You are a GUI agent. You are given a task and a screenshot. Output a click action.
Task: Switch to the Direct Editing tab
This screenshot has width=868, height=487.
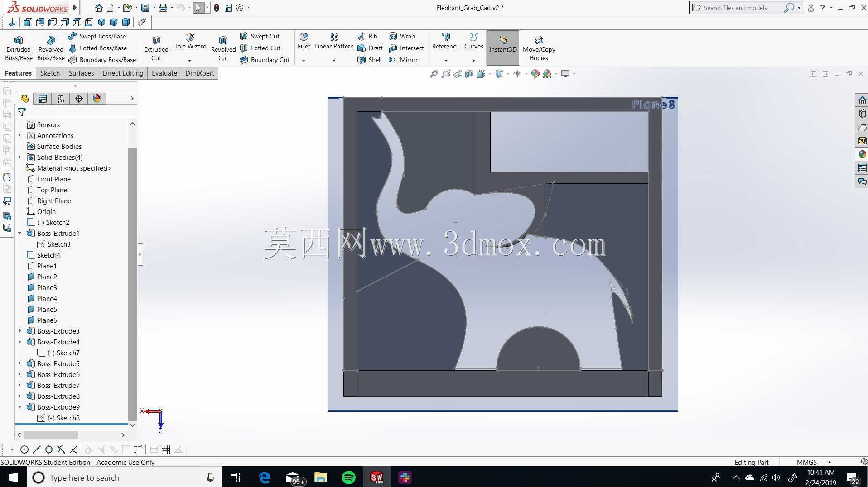click(123, 73)
